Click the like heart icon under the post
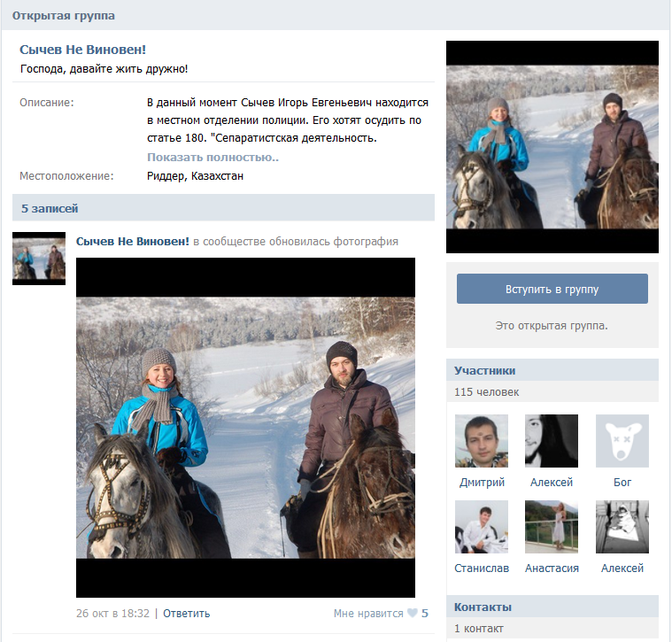The width and height of the screenshot is (672, 642). 413,614
